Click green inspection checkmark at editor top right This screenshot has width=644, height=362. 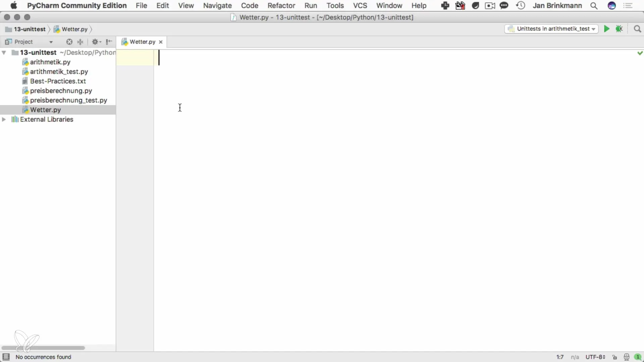[x=640, y=53]
